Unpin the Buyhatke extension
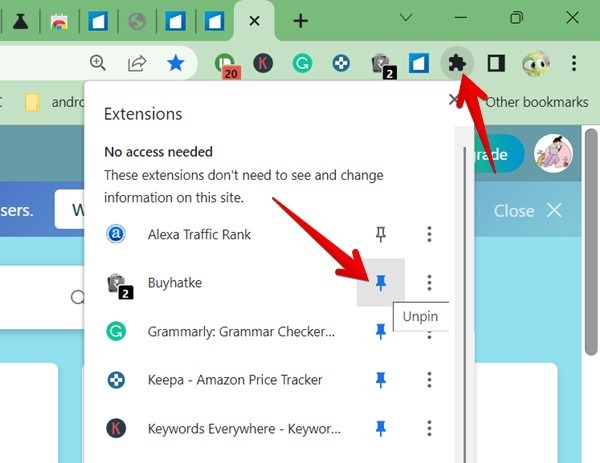 (381, 283)
